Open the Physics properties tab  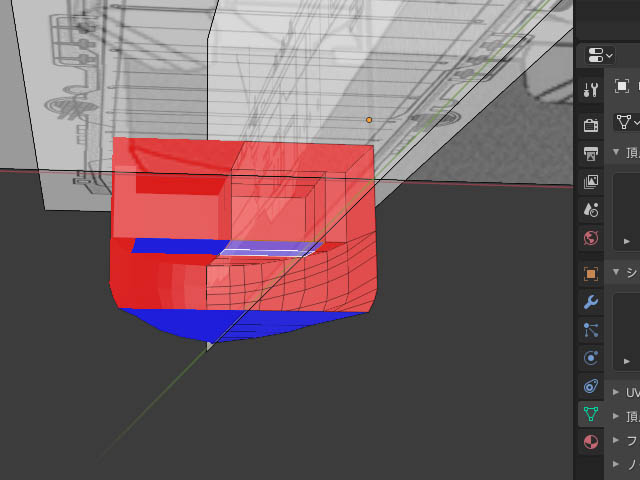coord(591,358)
